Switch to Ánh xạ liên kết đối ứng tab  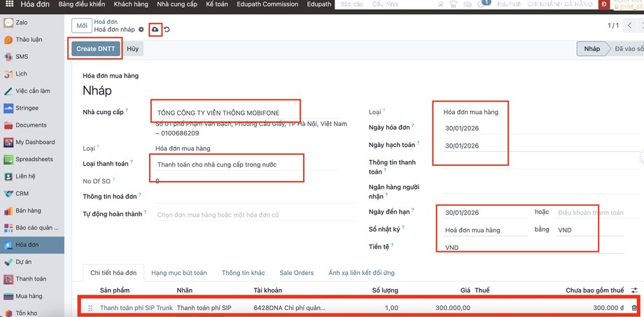click(361, 273)
